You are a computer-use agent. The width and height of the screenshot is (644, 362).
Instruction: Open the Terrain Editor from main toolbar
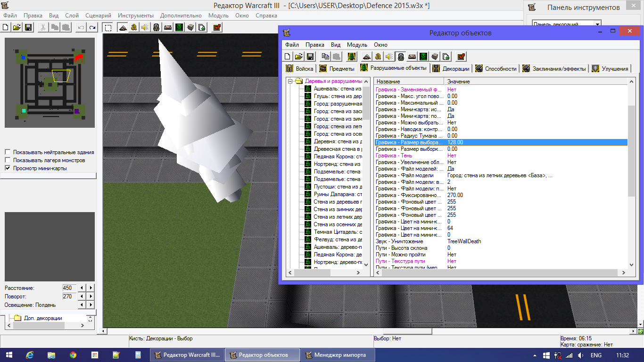click(123, 27)
